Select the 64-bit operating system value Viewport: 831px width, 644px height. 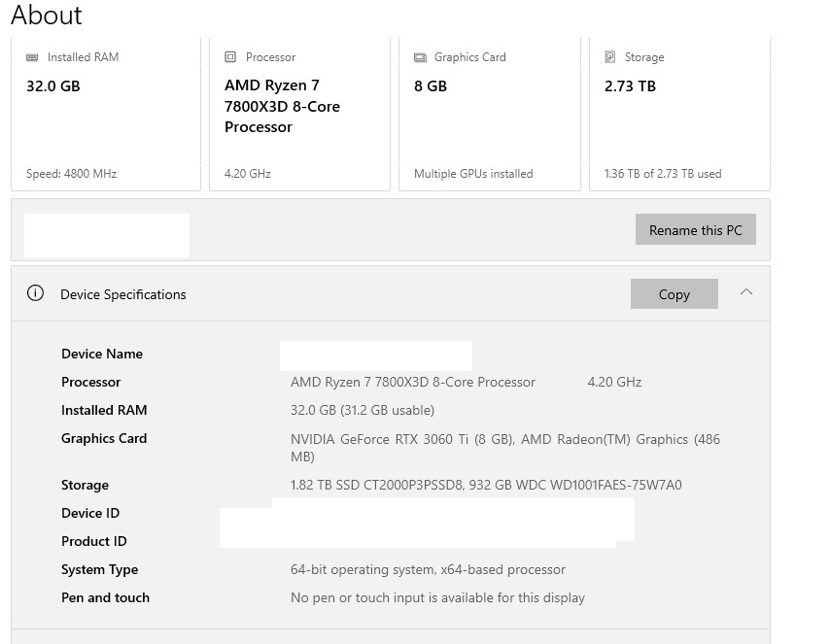point(428,569)
